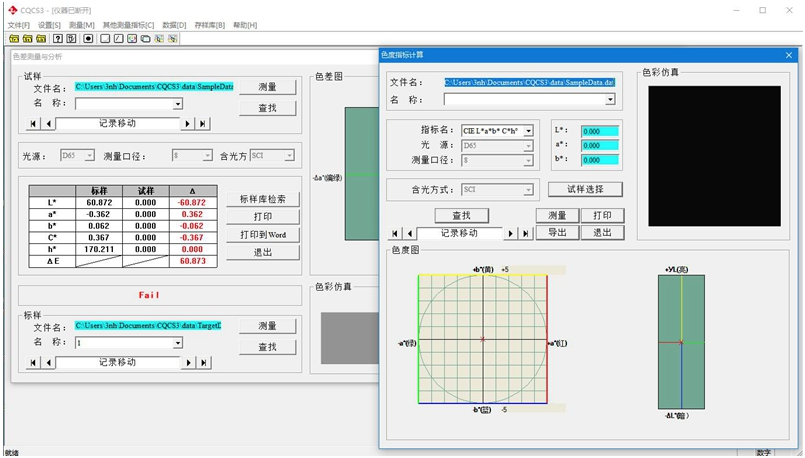Click the L* value field in dialog
Image resolution: width=805 pixels, height=458 pixels.
pyautogui.click(x=600, y=131)
